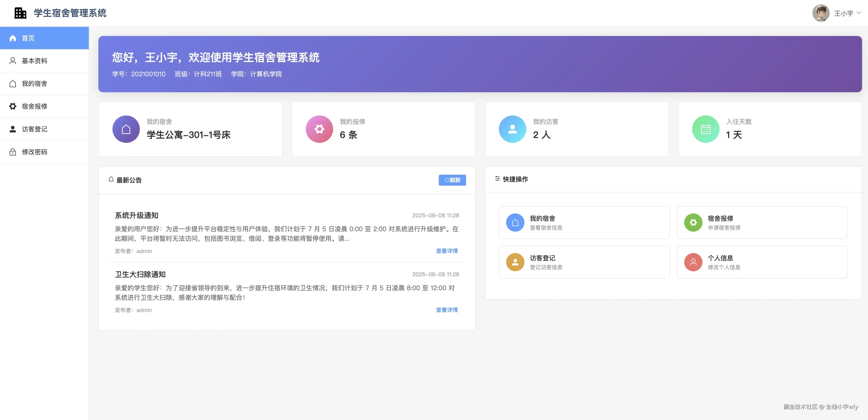This screenshot has height=420, width=868.
Task: Click the orange visitor icon for 访客登记 shortcut
Action: (515, 262)
